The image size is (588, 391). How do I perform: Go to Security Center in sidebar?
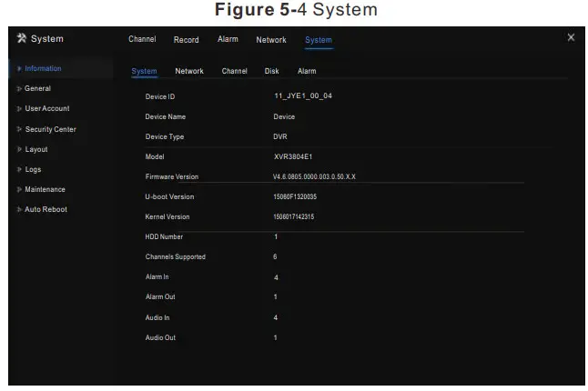pyautogui.click(x=50, y=129)
